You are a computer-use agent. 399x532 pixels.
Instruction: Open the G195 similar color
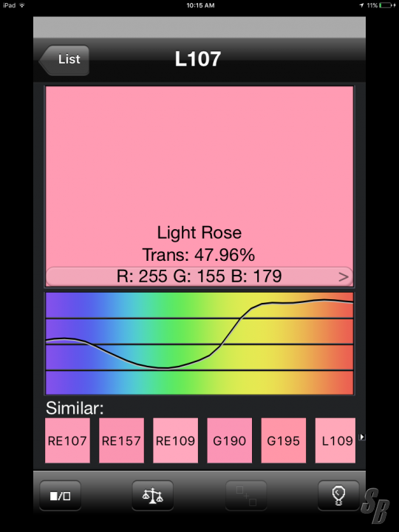[x=284, y=440]
